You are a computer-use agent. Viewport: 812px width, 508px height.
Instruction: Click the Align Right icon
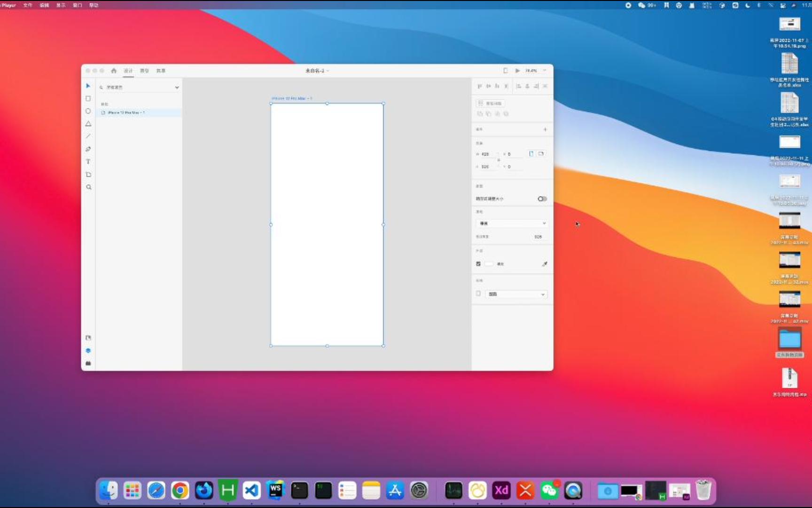tap(536, 86)
